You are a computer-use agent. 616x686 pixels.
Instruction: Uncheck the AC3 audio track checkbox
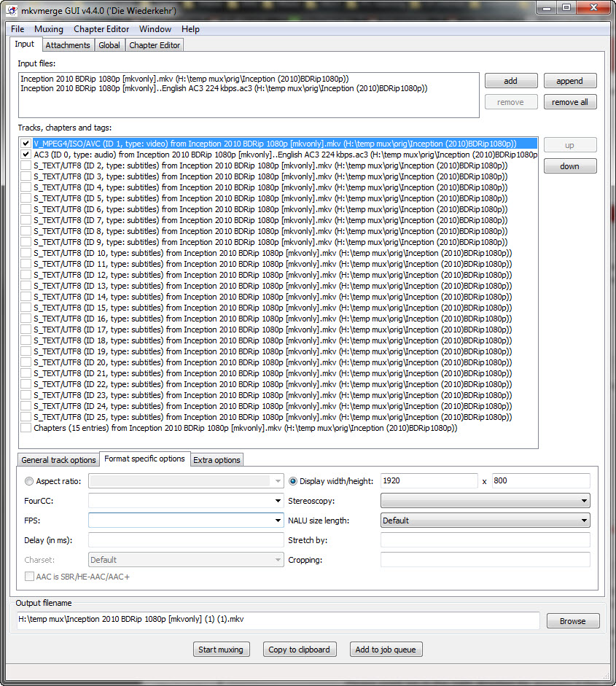pyautogui.click(x=26, y=155)
